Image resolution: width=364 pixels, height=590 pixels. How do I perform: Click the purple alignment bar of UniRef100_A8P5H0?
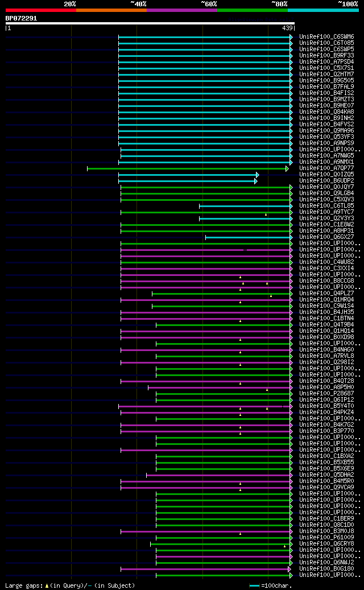coord(220,387)
